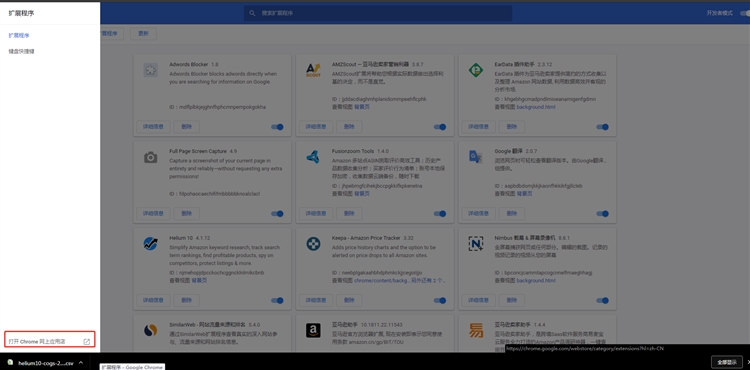750x370 pixels.
Task: Toggle the Google 翻译 extension switch
Action: [x=603, y=214]
